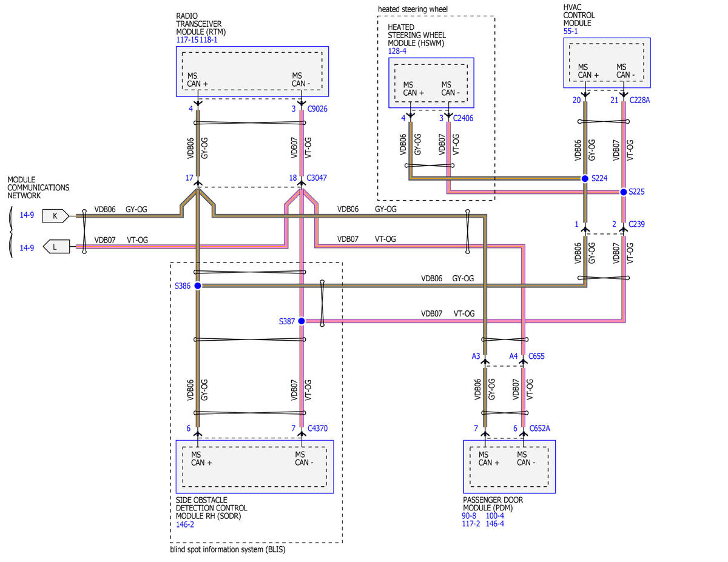728x562 pixels.
Task: Open page reference 117-15 under RTM
Action: pos(187,39)
